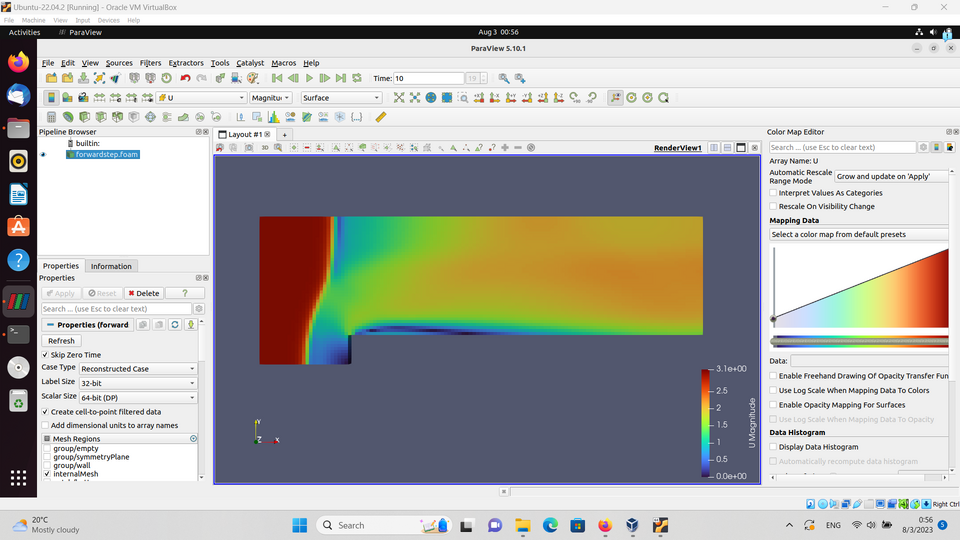Click the help question mark button
This screenshot has width=960, height=540.
click(x=184, y=293)
